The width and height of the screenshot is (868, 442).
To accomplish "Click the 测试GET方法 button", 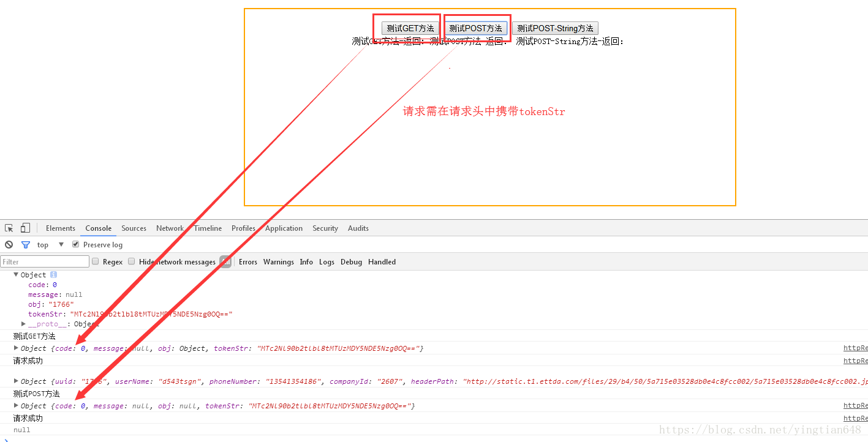I will click(x=410, y=28).
